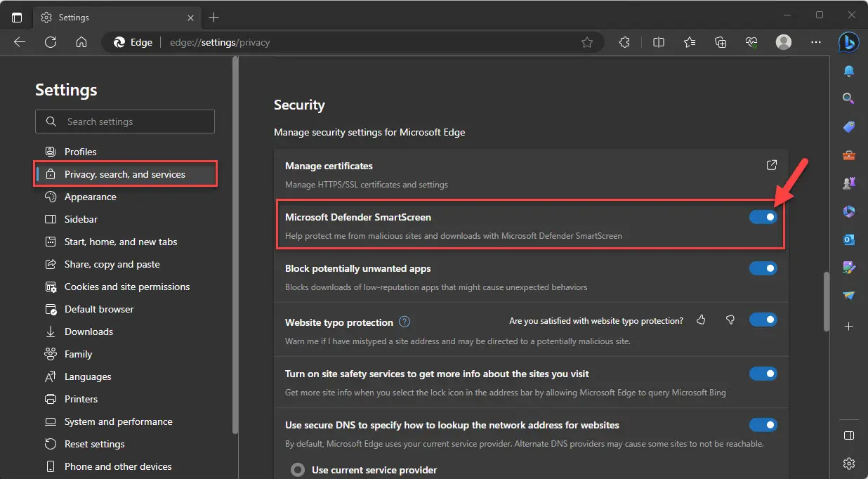Open Printers settings section
This screenshot has width=868, height=479.
click(x=125, y=399)
